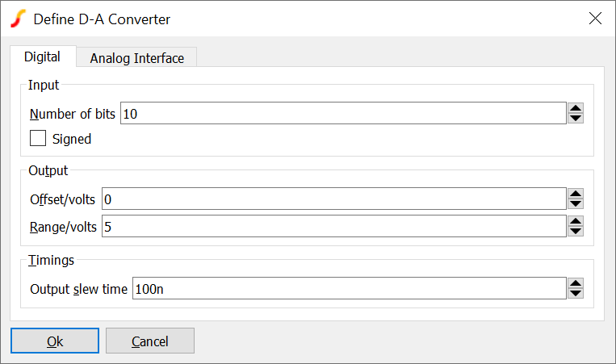
Task: Enable the Signed checkbox
Action: point(38,139)
